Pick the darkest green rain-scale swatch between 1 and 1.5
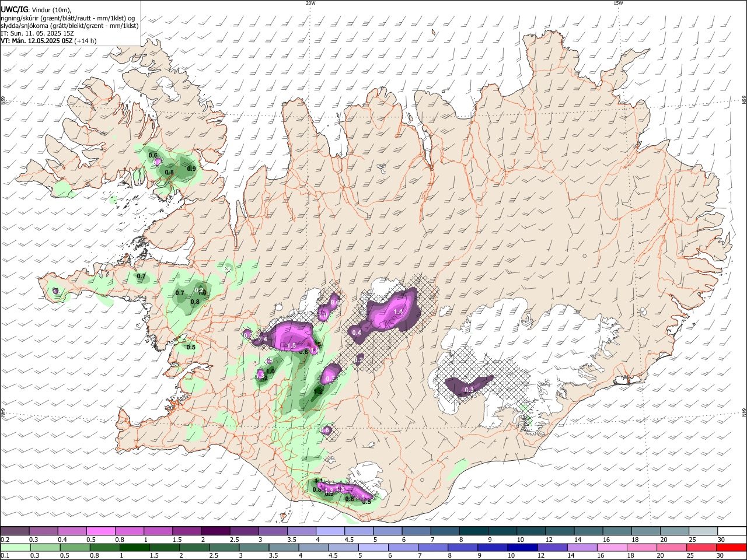 coord(135,548)
